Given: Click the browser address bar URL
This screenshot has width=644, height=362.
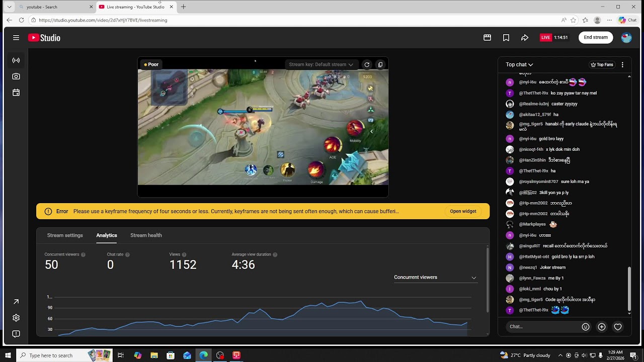Looking at the screenshot, I should pyautogui.click(x=103, y=20).
